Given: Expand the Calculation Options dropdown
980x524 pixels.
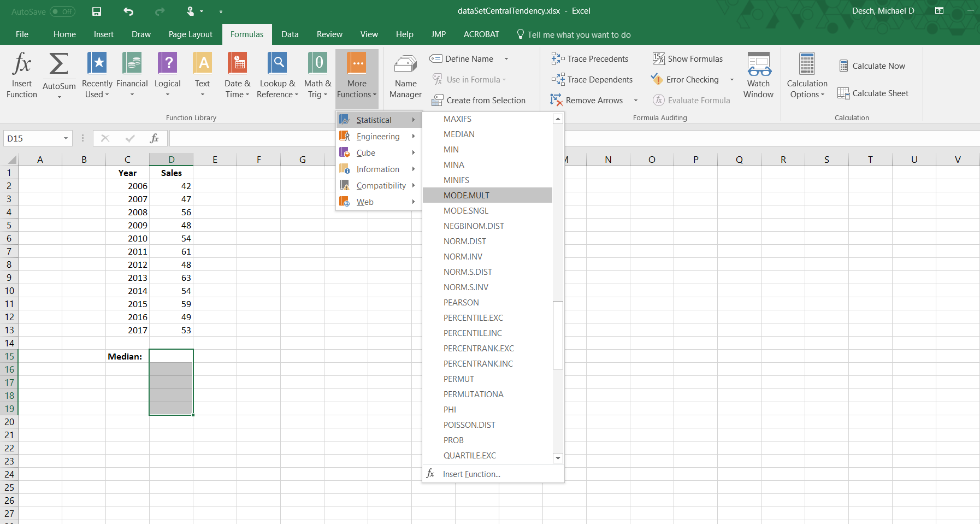Looking at the screenshot, I should (x=807, y=76).
